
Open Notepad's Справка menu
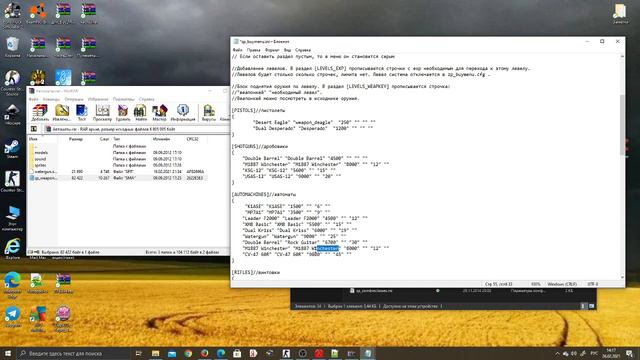(x=302, y=50)
